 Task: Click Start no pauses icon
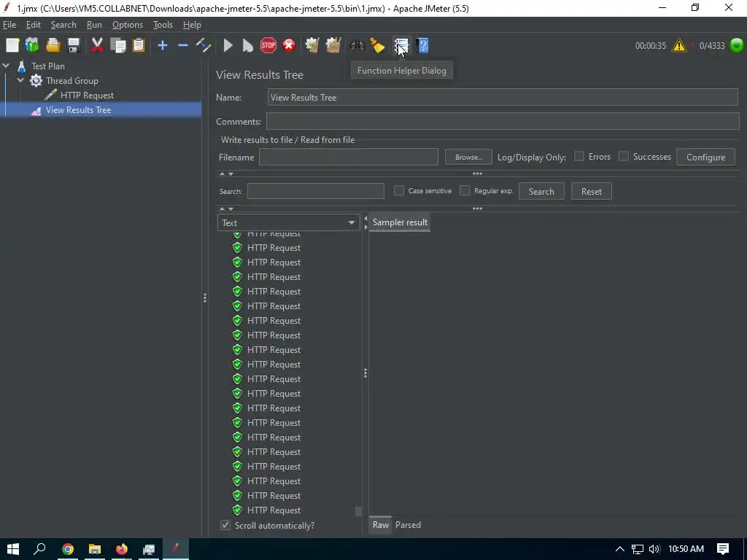coord(248,45)
